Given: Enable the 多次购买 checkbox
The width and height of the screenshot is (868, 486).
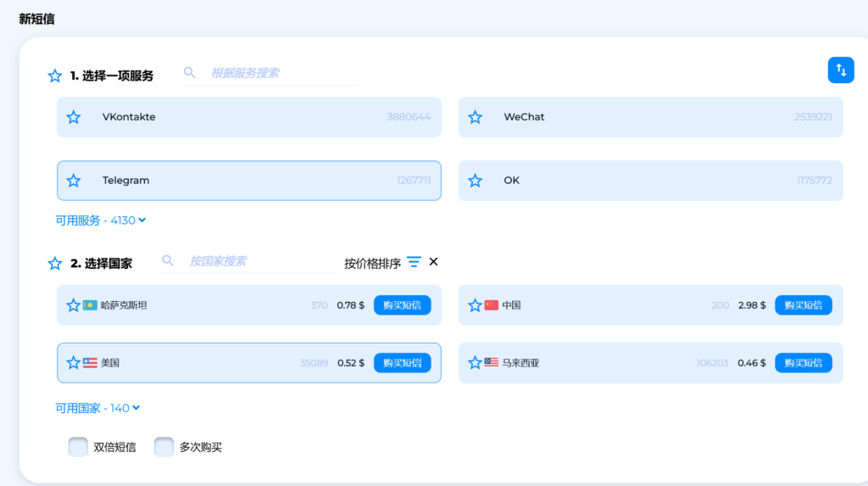Looking at the screenshot, I should (x=164, y=447).
